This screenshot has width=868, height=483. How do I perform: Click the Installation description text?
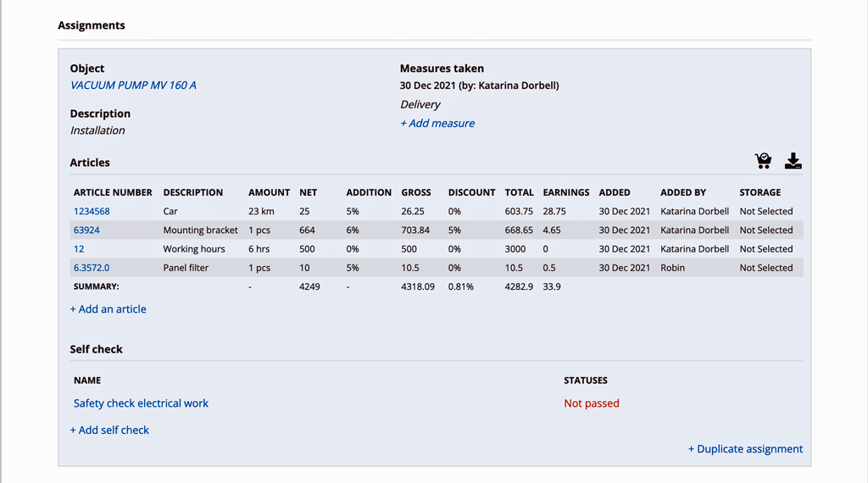[97, 130]
